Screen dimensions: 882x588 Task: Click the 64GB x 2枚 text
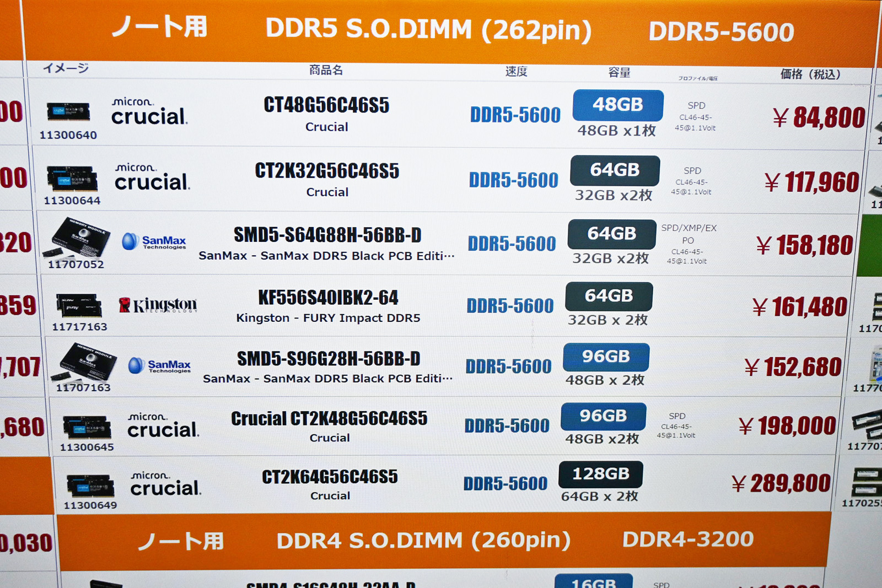[599, 496]
